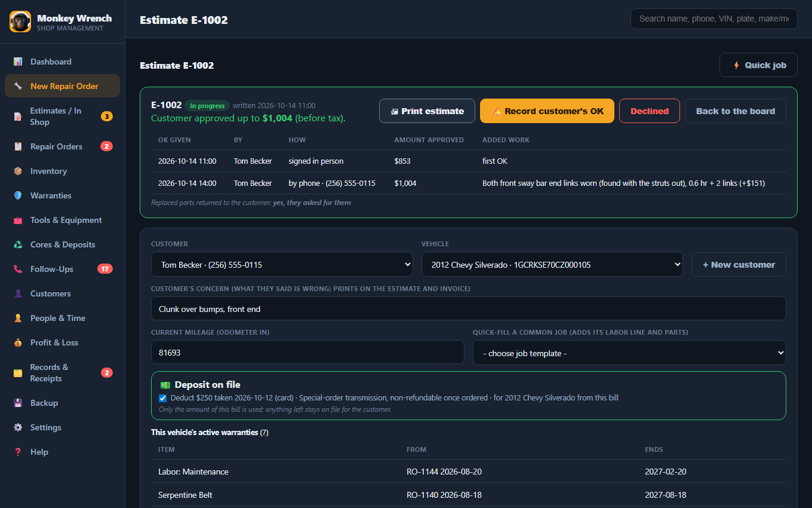Click the Inventory box icon
The image size is (812, 508).
(x=18, y=171)
